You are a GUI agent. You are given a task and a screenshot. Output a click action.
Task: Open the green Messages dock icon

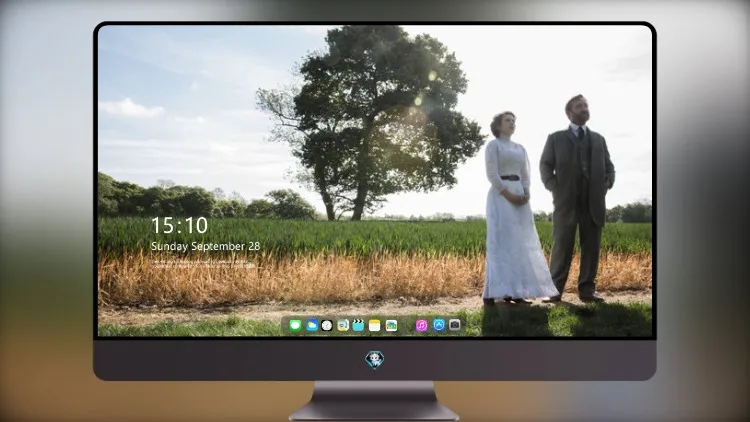tap(295, 325)
